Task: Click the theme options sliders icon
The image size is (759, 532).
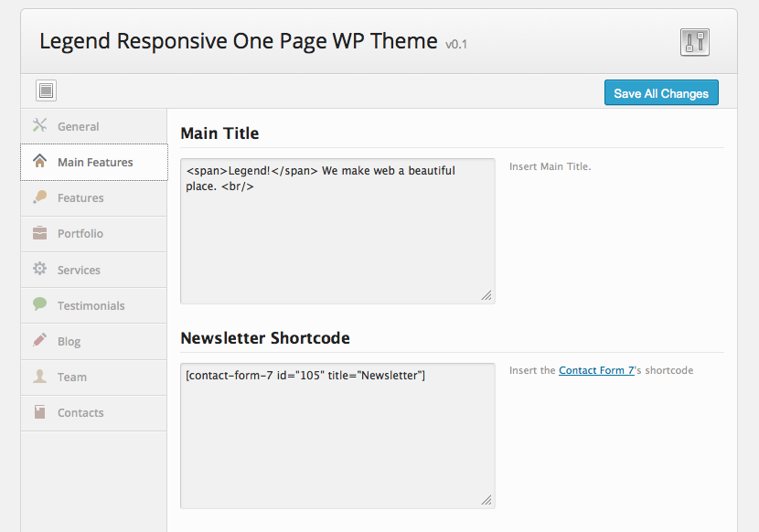Action: tap(695, 42)
